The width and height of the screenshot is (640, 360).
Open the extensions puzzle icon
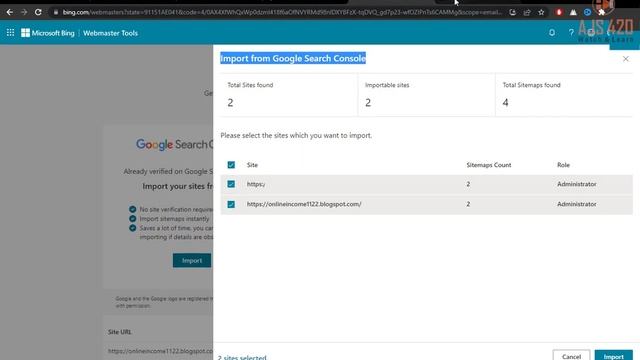(x=601, y=12)
